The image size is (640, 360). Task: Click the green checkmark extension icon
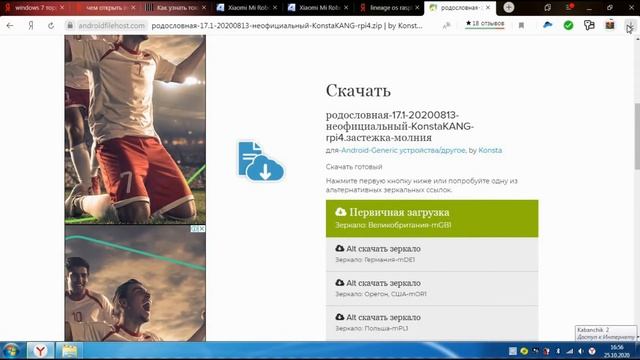tap(568, 25)
